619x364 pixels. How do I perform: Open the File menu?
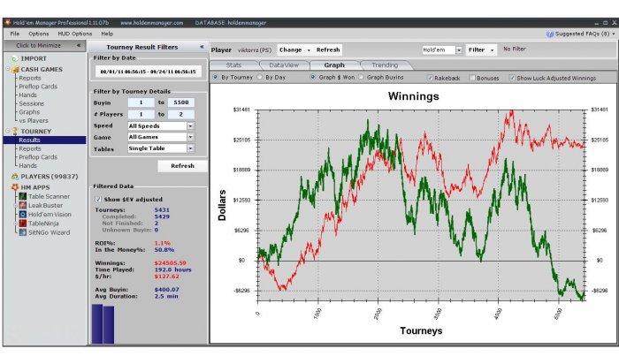tap(15, 34)
